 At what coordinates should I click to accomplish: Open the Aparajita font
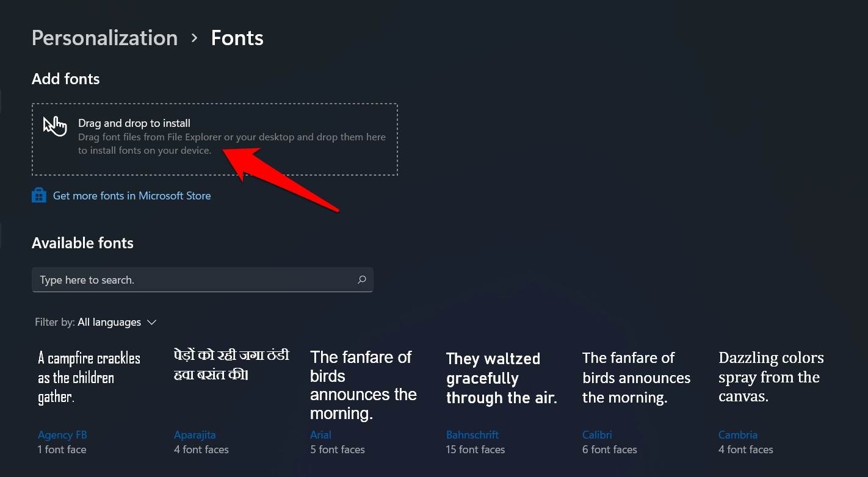[x=195, y=435]
